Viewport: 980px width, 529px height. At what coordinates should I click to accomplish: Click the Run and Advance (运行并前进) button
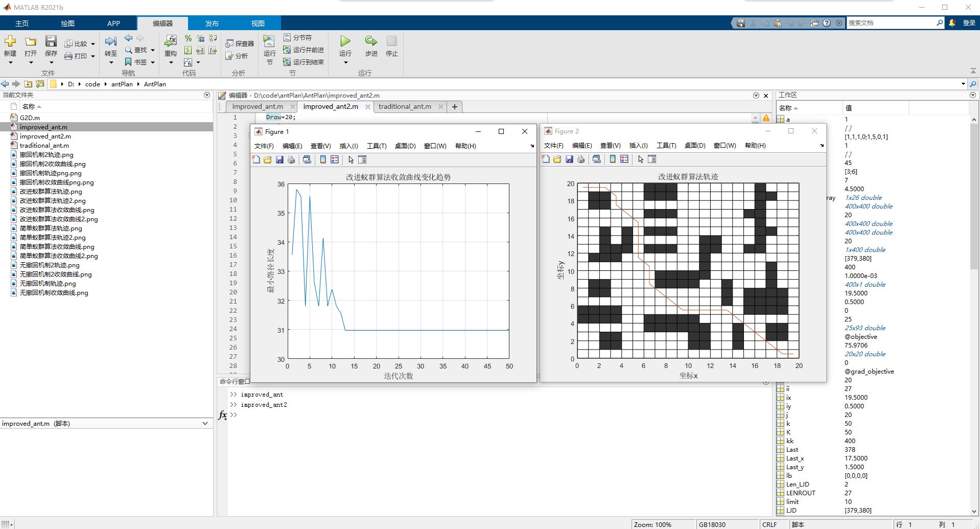[304, 50]
